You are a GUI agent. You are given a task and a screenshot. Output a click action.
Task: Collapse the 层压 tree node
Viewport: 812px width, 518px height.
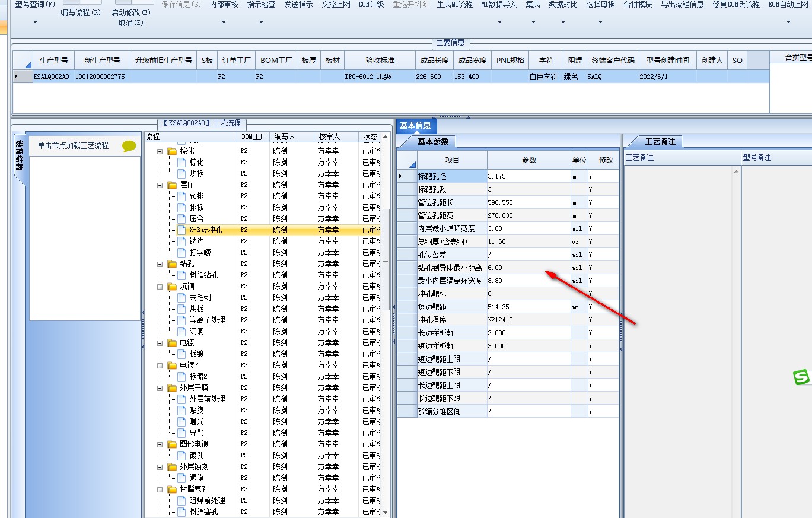(x=160, y=185)
